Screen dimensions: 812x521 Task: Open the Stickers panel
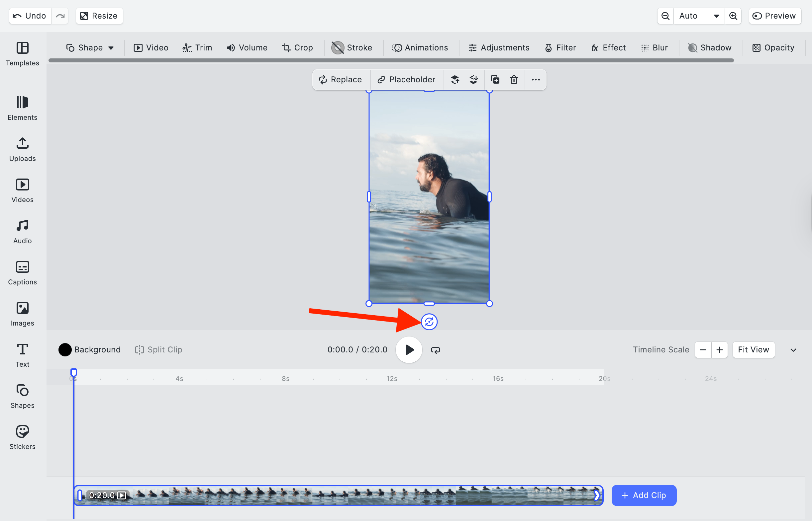point(22,437)
